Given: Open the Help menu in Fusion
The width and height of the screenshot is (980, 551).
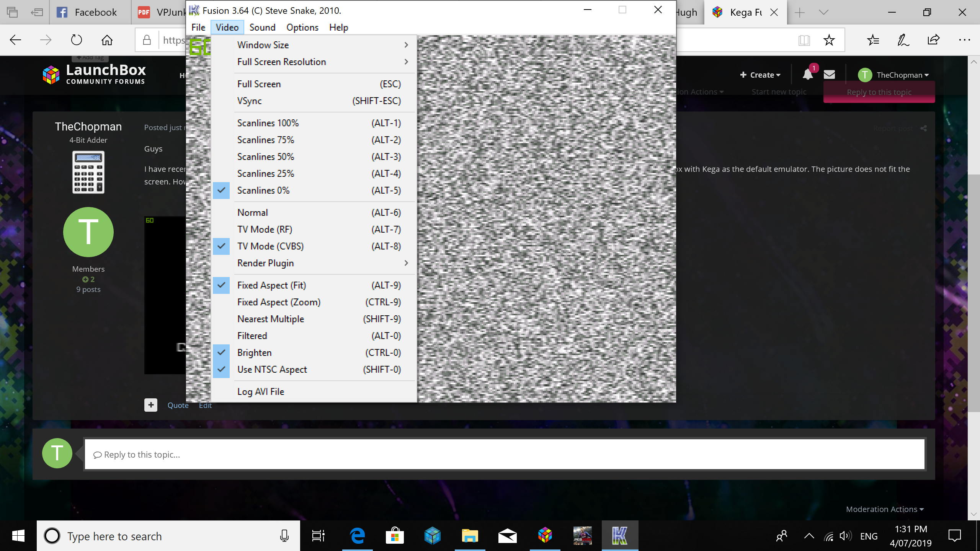Looking at the screenshot, I should pyautogui.click(x=338, y=27).
